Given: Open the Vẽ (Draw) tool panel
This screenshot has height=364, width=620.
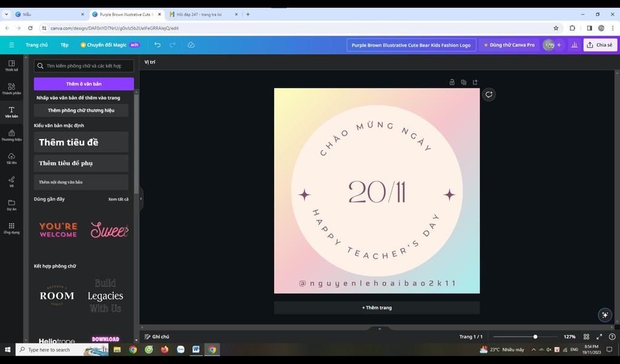Looking at the screenshot, I should [x=12, y=181].
